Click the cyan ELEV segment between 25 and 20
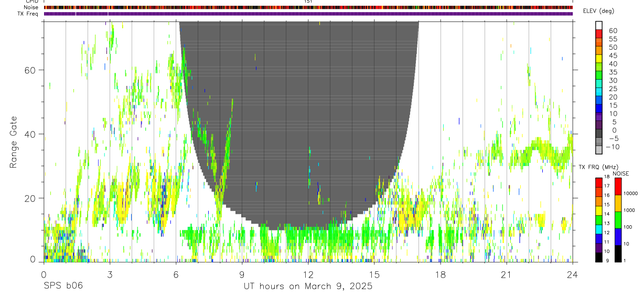This screenshot has width=644, height=297. pyautogui.click(x=599, y=92)
